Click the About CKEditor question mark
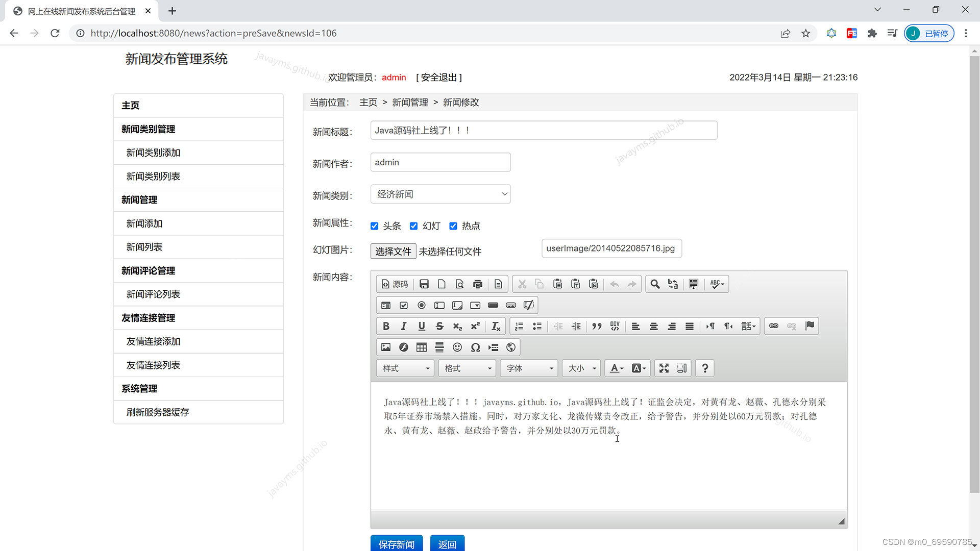This screenshot has width=980, height=551. [705, 368]
